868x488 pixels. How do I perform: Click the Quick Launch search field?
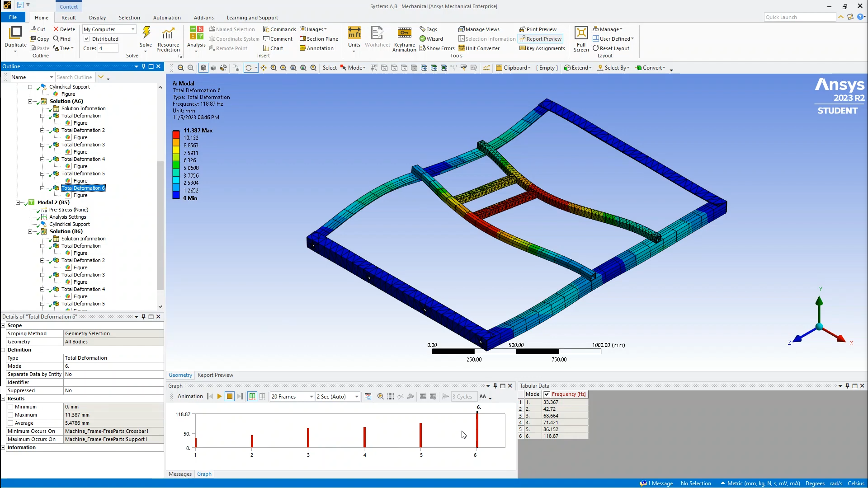[799, 17]
